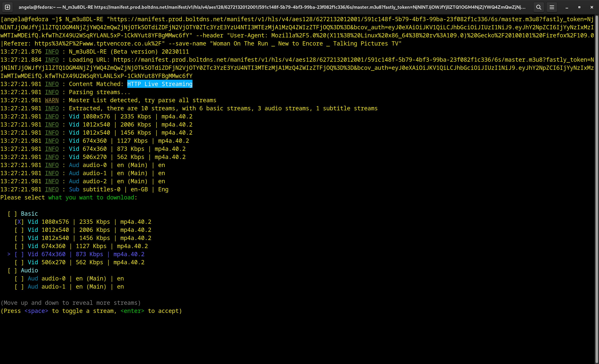Close the terminal window
The width and height of the screenshot is (599, 364).
pyautogui.click(x=592, y=7)
